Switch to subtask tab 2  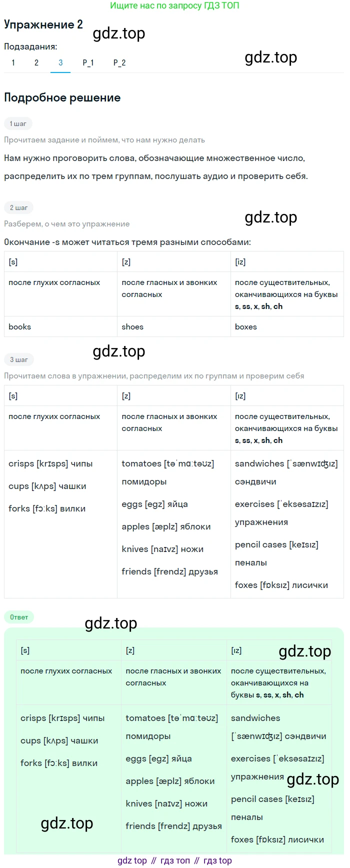[36, 62]
